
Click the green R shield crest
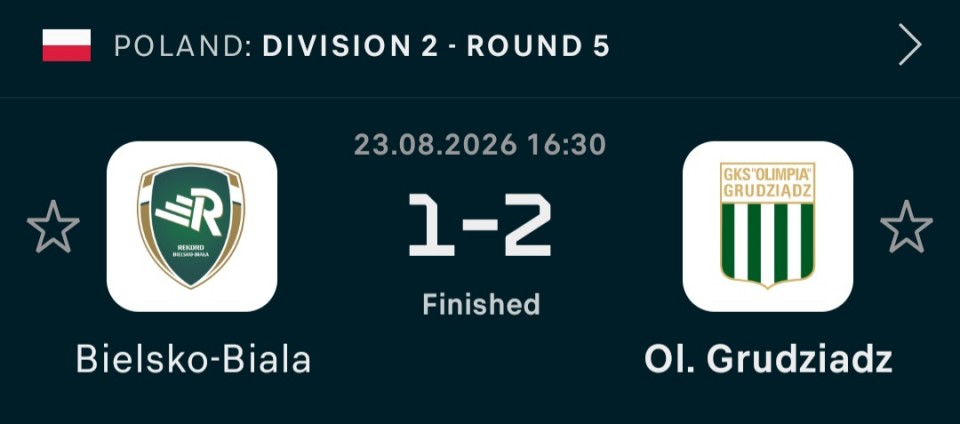191,226
